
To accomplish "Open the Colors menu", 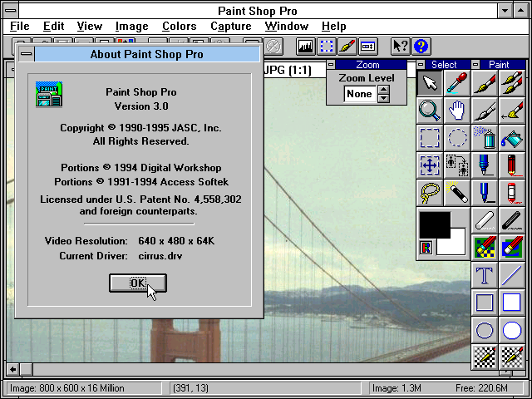I will (180, 26).
